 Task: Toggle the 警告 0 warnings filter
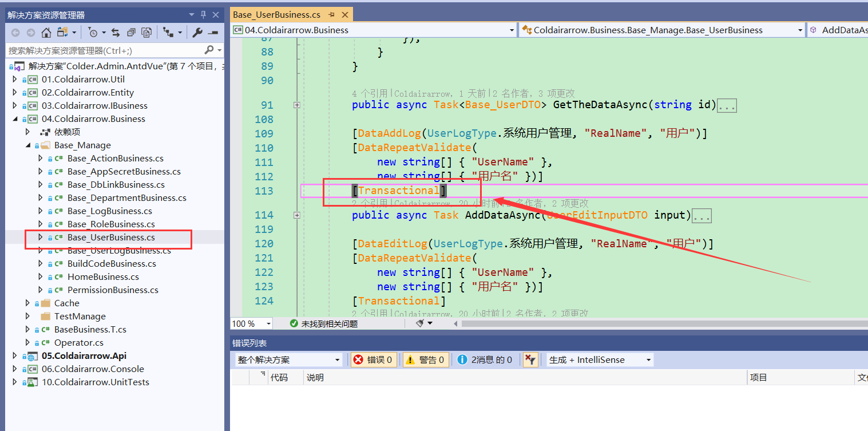426,359
